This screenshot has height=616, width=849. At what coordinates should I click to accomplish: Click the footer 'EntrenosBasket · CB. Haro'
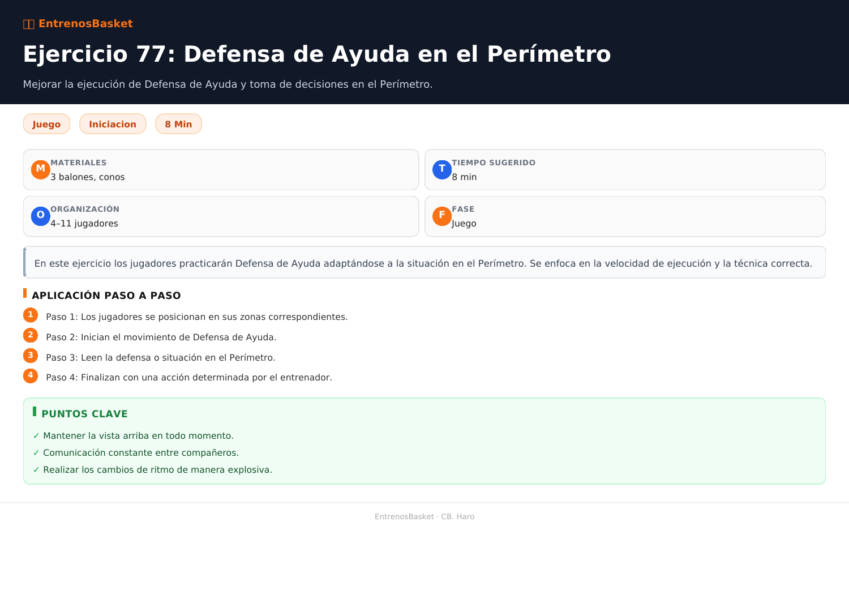click(x=424, y=516)
